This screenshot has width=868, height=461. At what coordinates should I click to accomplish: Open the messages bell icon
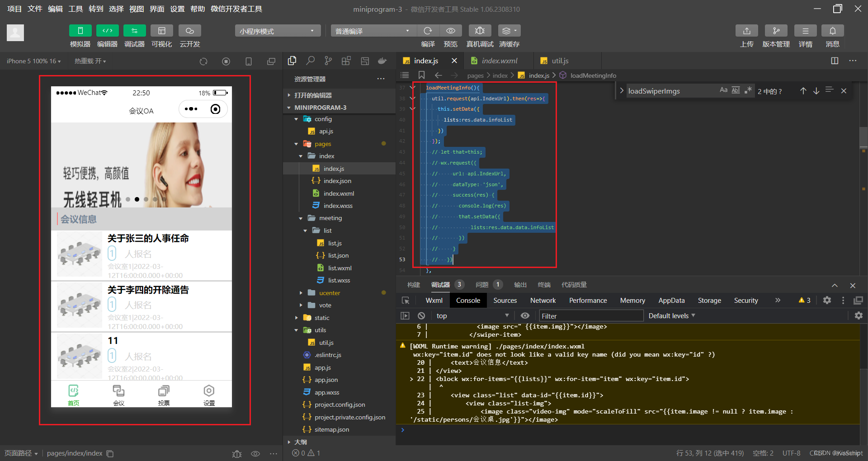(x=833, y=31)
